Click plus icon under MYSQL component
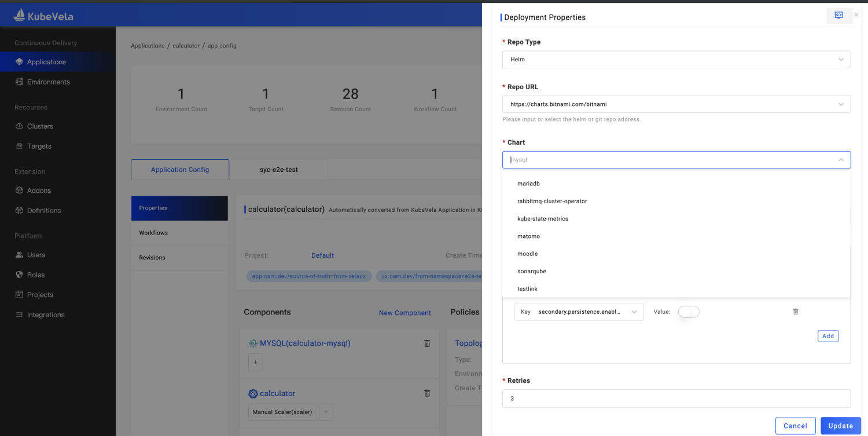Screen dimensions: 868x436 point(255,362)
